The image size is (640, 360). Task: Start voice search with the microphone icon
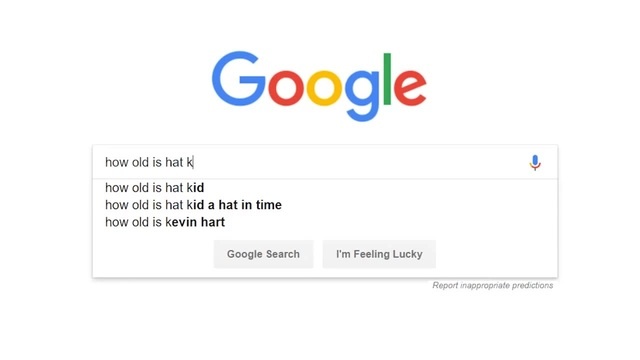point(535,162)
